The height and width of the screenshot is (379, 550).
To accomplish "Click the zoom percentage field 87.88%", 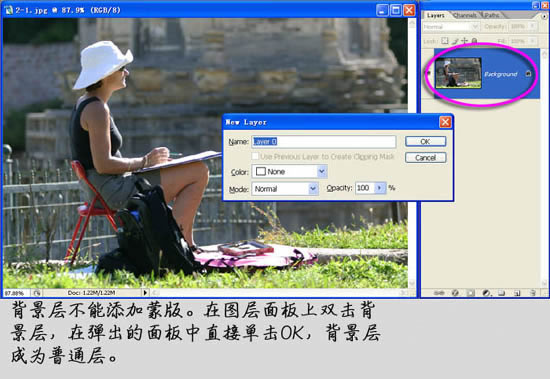I will tap(16, 293).
